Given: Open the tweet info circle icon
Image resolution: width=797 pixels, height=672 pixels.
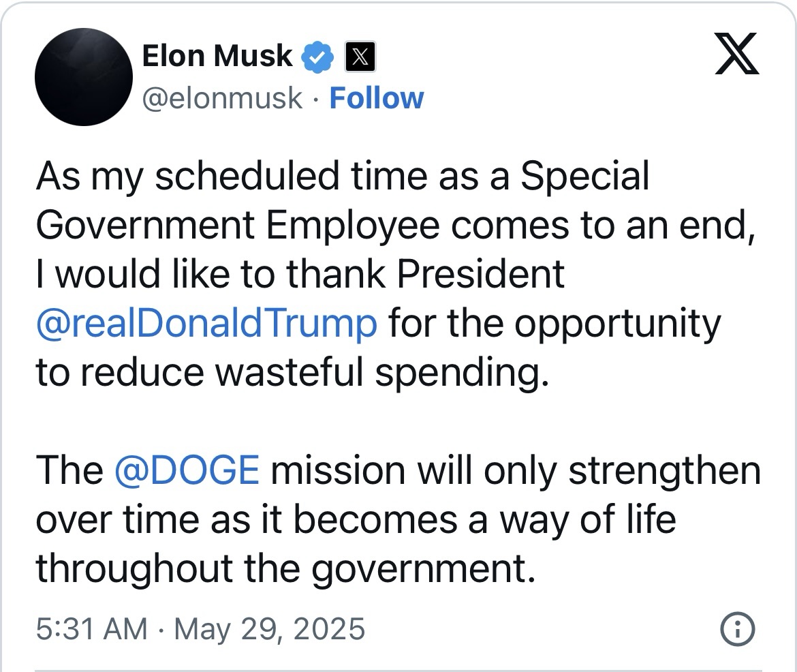Looking at the screenshot, I should tap(738, 629).
